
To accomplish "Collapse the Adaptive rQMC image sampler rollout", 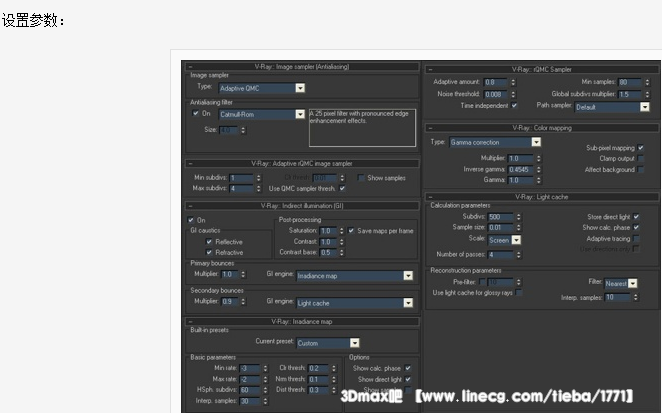I will click(190, 163).
